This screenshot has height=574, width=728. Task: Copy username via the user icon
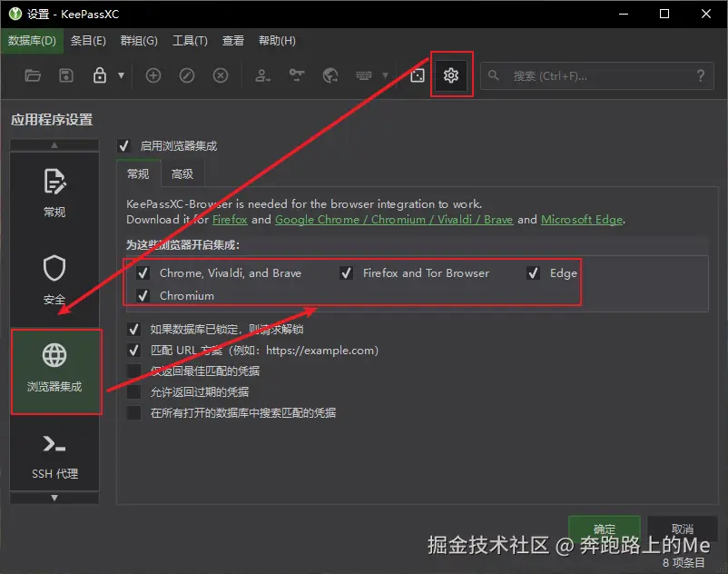click(262, 75)
